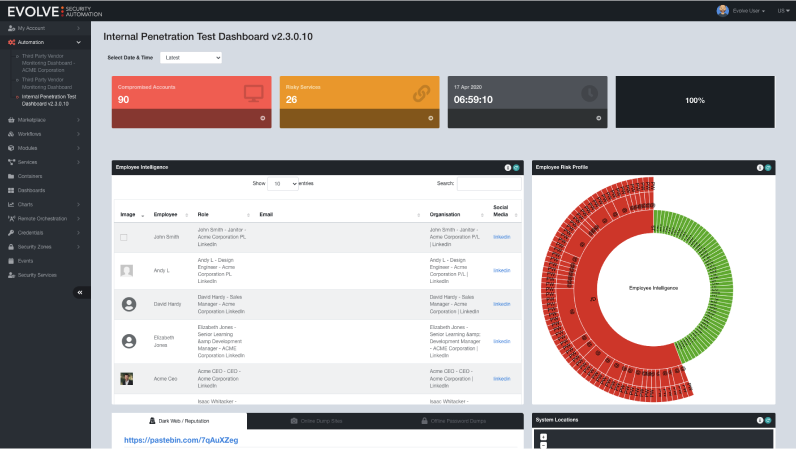Switch to the Online Dump Sites tab
Viewport: 796px width, 449px height.
pos(317,421)
